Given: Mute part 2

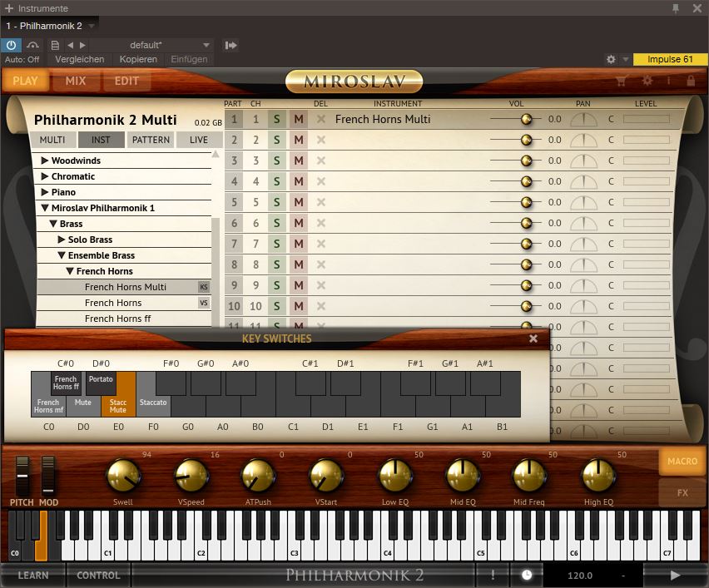Looking at the screenshot, I should tap(299, 140).
